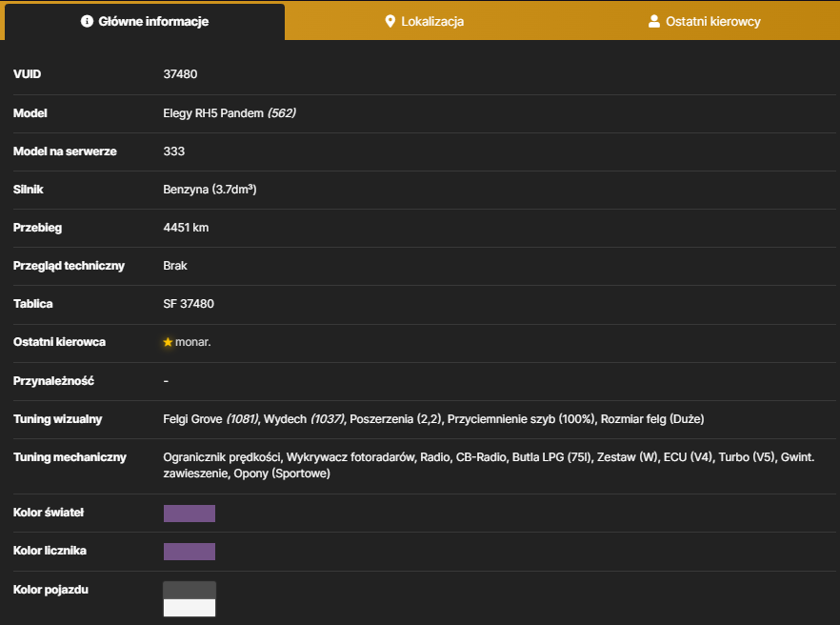Image resolution: width=840 pixels, height=625 pixels.
Task: Open the last driver monar. profile
Action: coord(192,342)
